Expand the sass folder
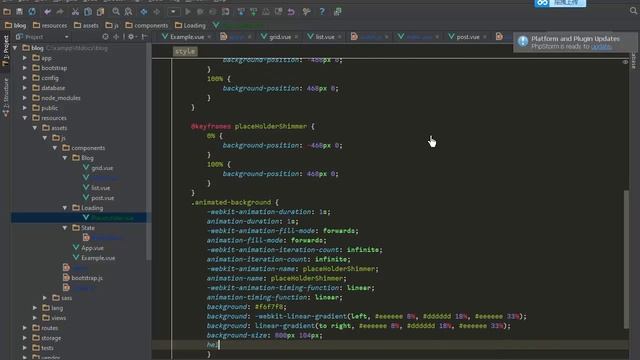Screen dimensions: 640x360 (45, 298)
